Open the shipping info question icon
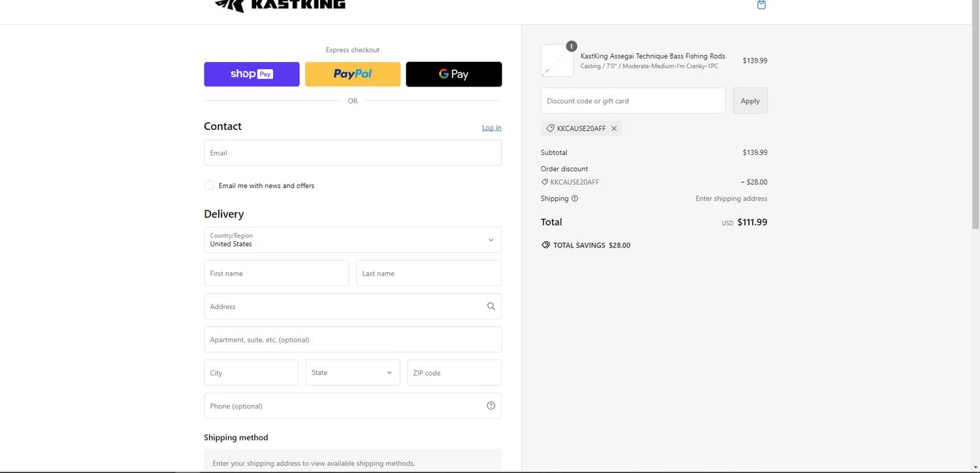 (575, 199)
